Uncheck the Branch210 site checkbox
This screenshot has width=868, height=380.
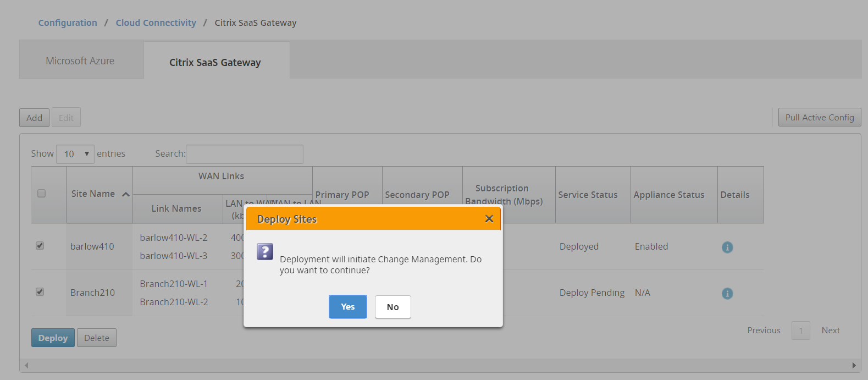[x=40, y=292]
